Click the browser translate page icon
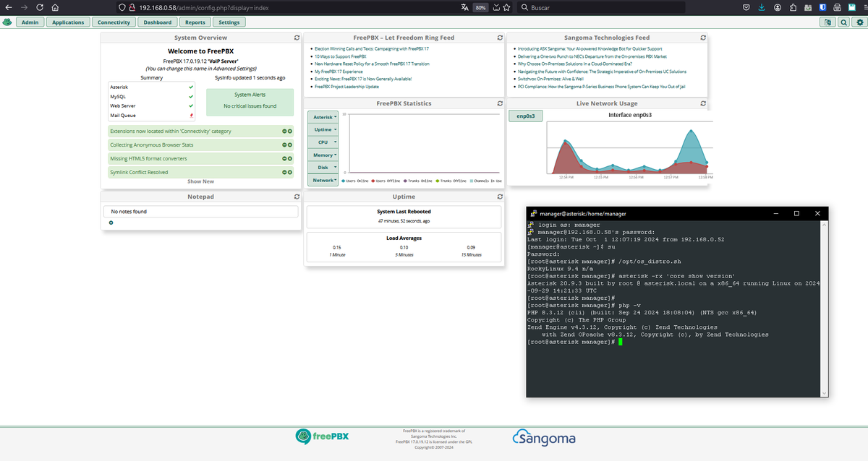Image resolution: width=868 pixels, height=461 pixels. [x=464, y=7]
